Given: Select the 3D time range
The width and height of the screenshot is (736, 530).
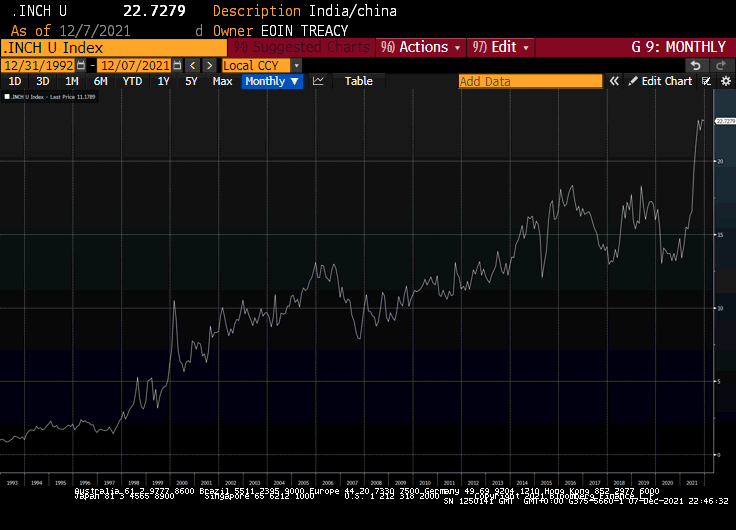Looking at the screenshot, I should click(43, 81).
